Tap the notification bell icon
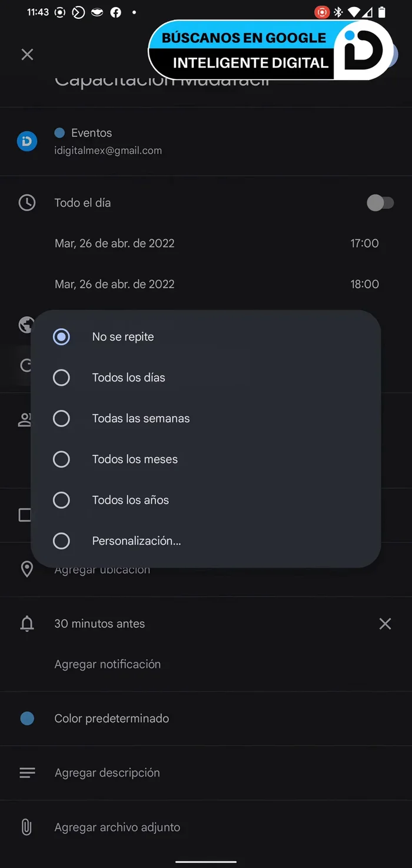The width and height of the screenshot is (412, 868). coord(27,624)
